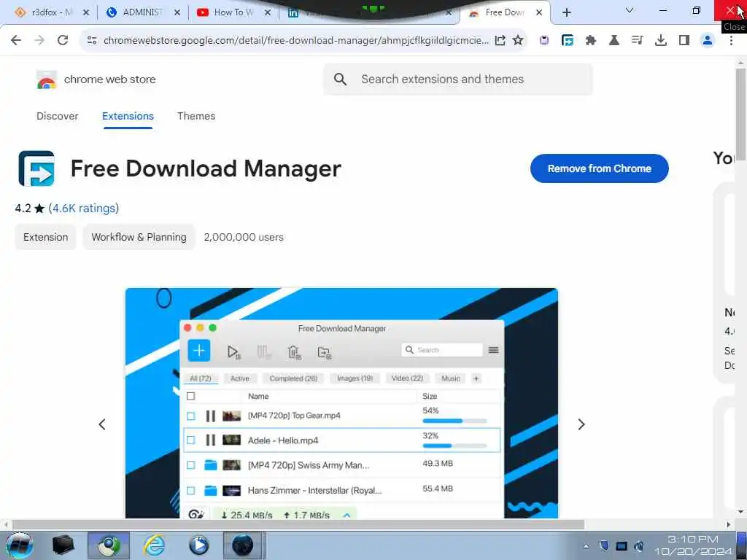This screenshot has height=560, width=747.
Task: Click the chrome web store logo
Action: click(x=96, y=79)
